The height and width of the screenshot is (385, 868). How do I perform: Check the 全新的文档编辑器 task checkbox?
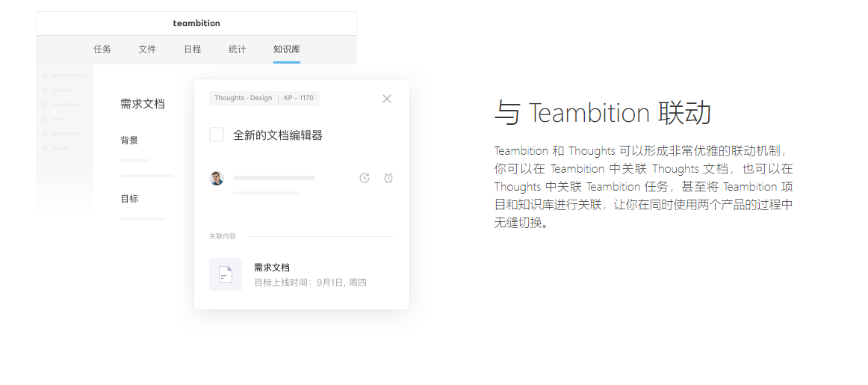(217, 135)
